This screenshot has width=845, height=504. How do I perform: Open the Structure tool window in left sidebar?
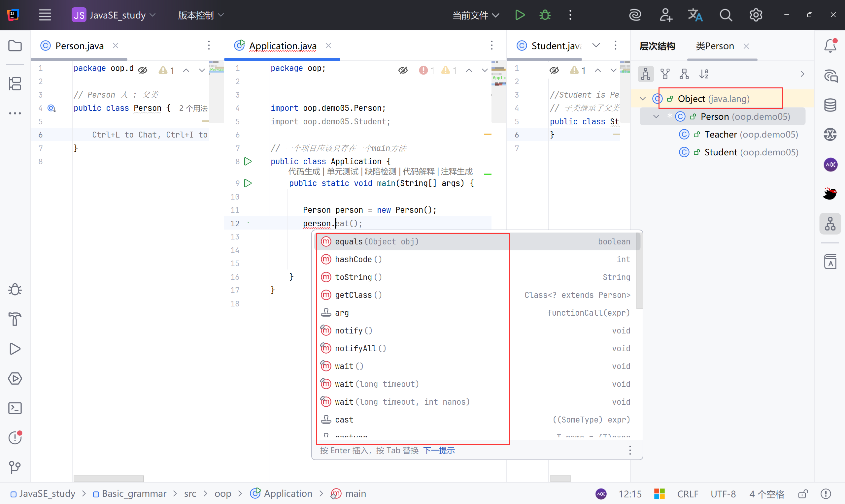point(15,83)
